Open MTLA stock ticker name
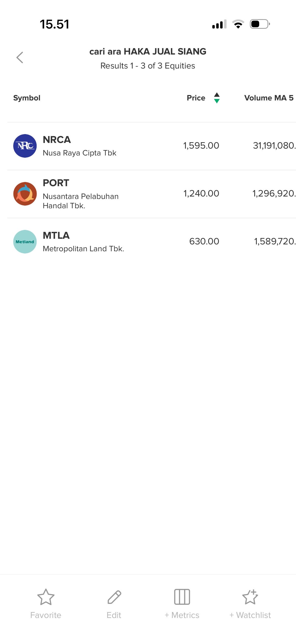Viewport: 296px width, 644px height. point(56,236)
